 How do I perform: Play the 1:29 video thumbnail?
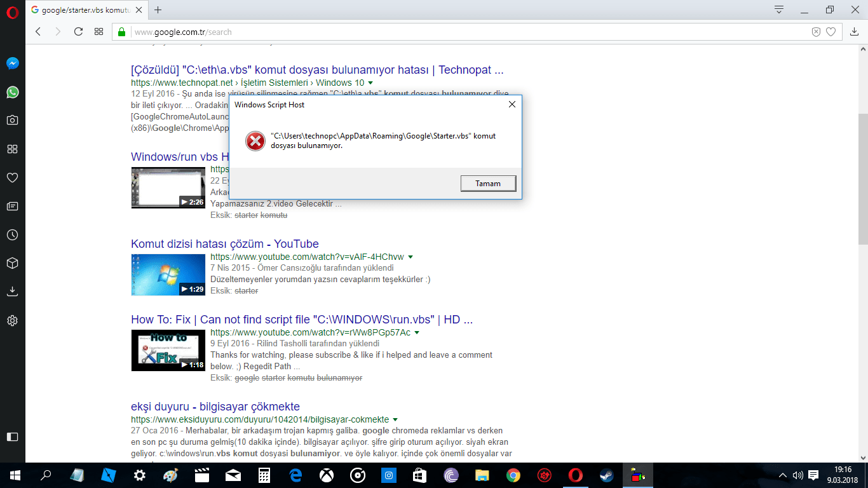[168, 274]
